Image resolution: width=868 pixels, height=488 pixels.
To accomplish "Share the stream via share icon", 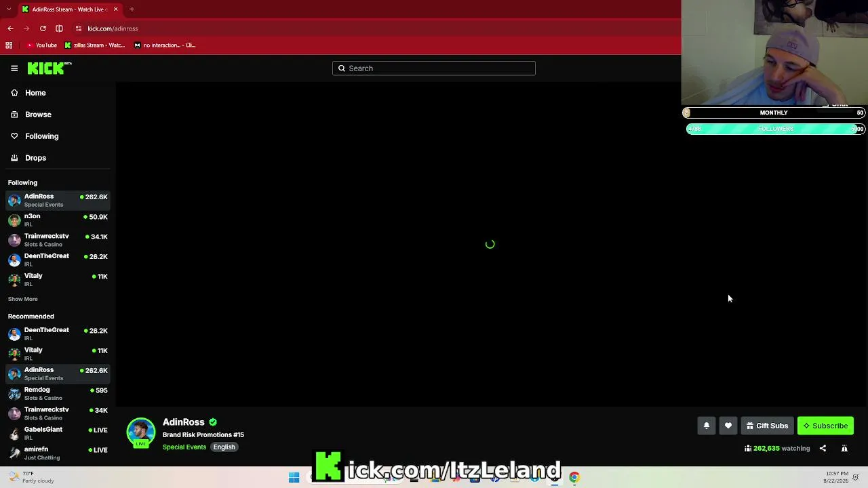I will pyautogui.click(x=823, y=448).
